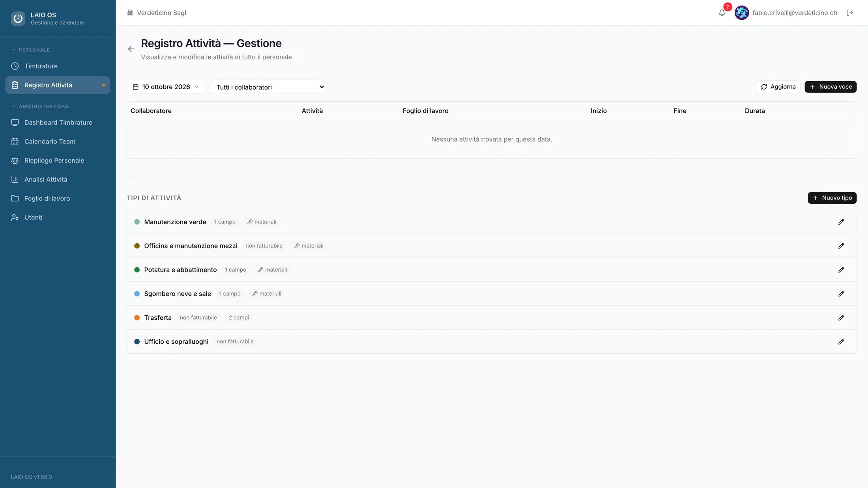
Task: Click non fatturabile tag on Ufficio e sopralluoghi
Action: coord(235,342)
